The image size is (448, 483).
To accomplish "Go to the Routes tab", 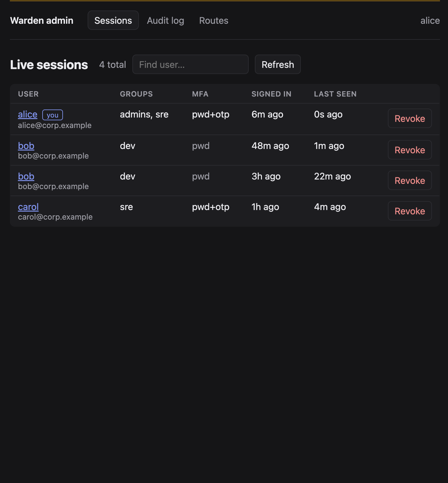I will 214,20.
